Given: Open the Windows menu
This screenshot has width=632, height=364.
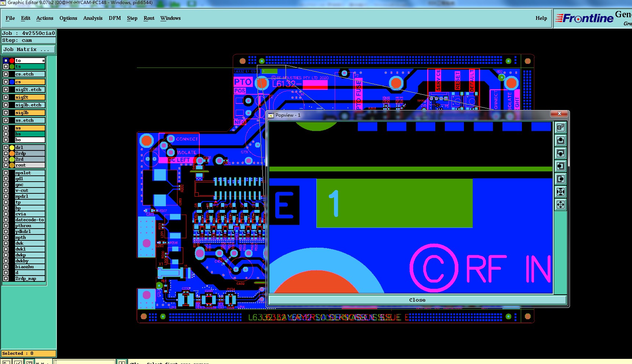Looking at the screenshot, I should pyautogui.click(x=171, y=18).
